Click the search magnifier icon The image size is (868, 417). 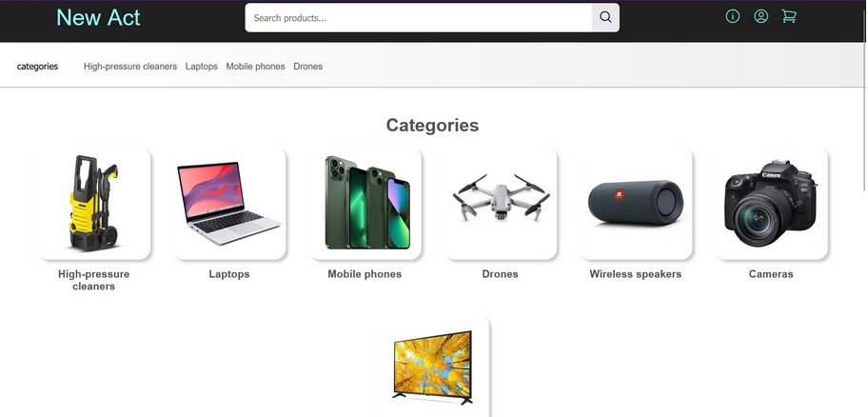tap(605, 17)
